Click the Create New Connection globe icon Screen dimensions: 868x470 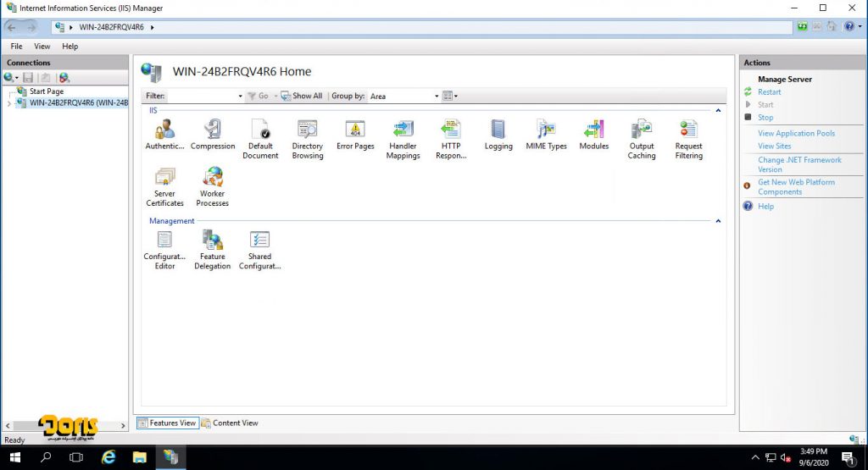[10, 78]
